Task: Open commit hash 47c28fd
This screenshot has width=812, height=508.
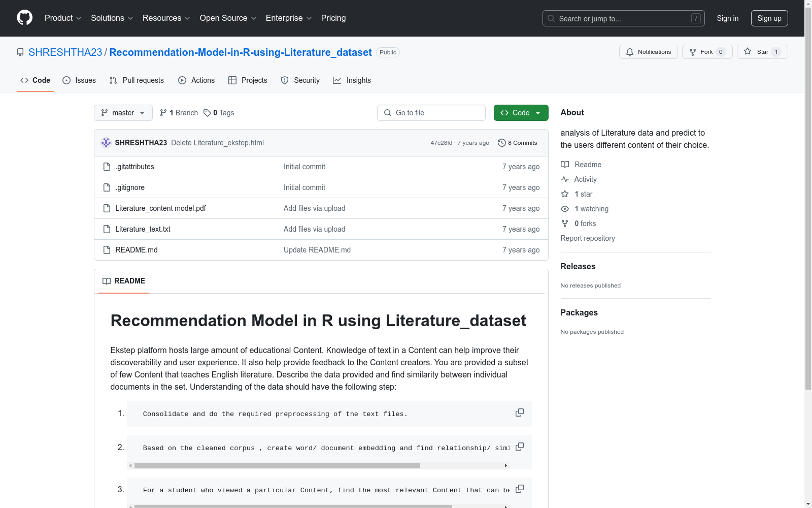Action: (x=441, y=143)
